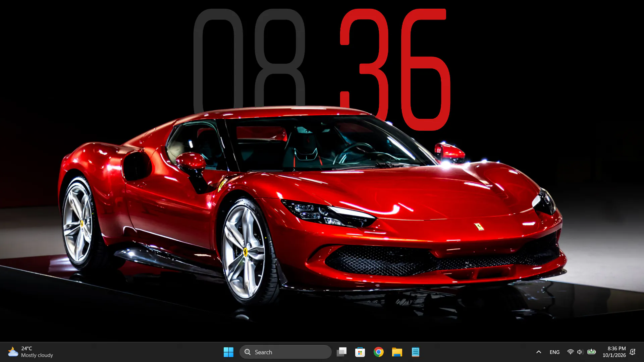
Task: Open Google Chrome from the taskbar
Action: click(x=379, y=352)
